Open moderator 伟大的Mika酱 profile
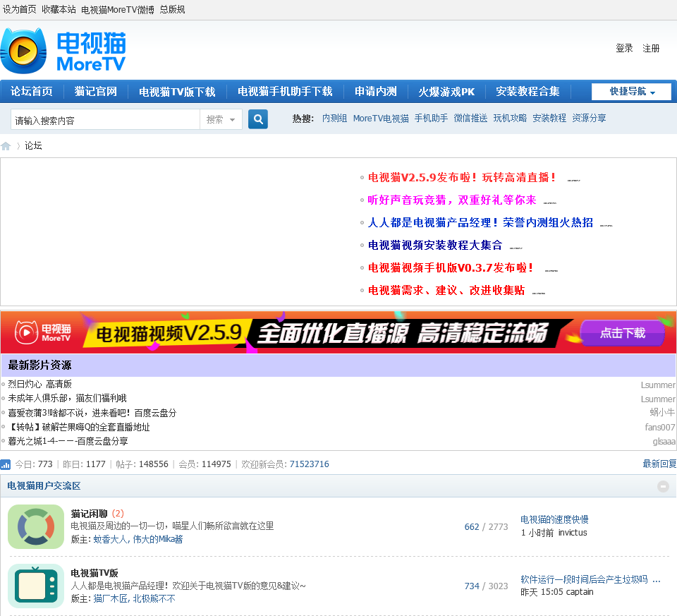Viewport: 677px width, 616px height. (x=157, y=539)
